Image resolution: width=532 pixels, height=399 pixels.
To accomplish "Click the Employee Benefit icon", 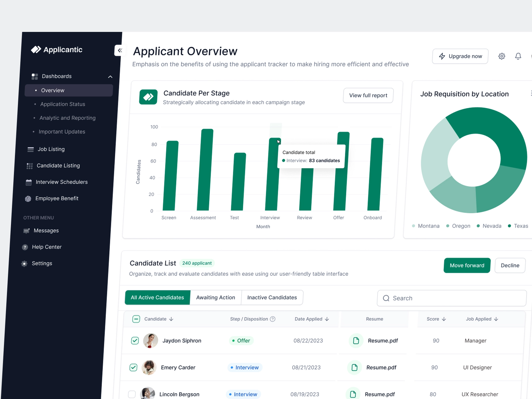I will [28, 199].
